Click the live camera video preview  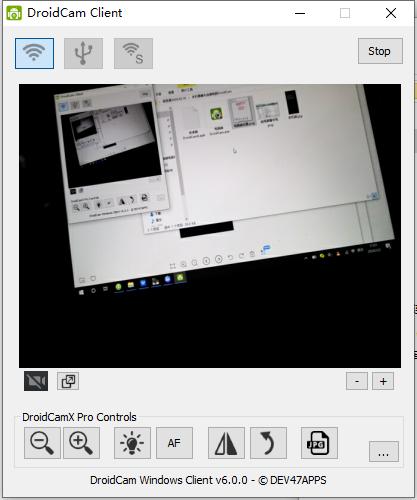(210, 226)
